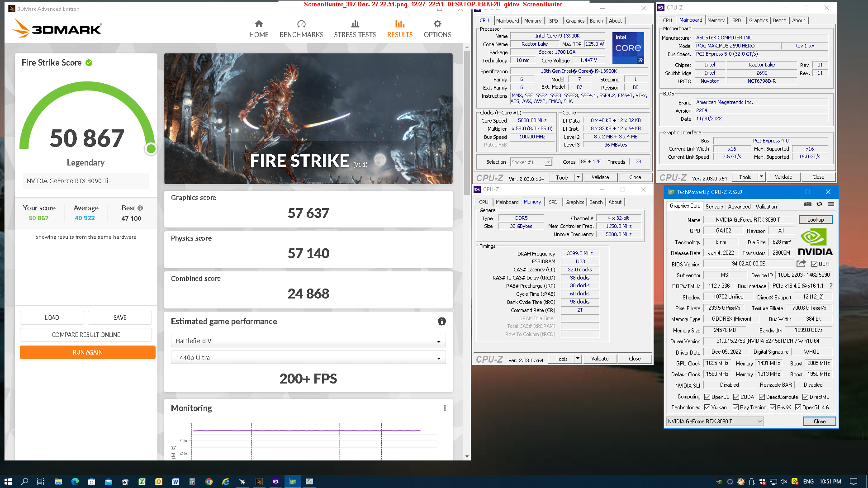Open the Socket #1 selection dropdown in CPU-Z

pos(531,162)
